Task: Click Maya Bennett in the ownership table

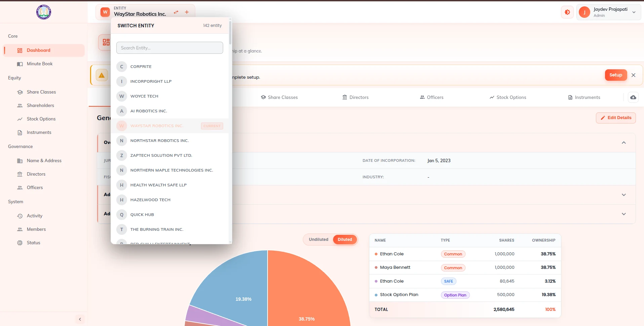Action: coord(395,267)
